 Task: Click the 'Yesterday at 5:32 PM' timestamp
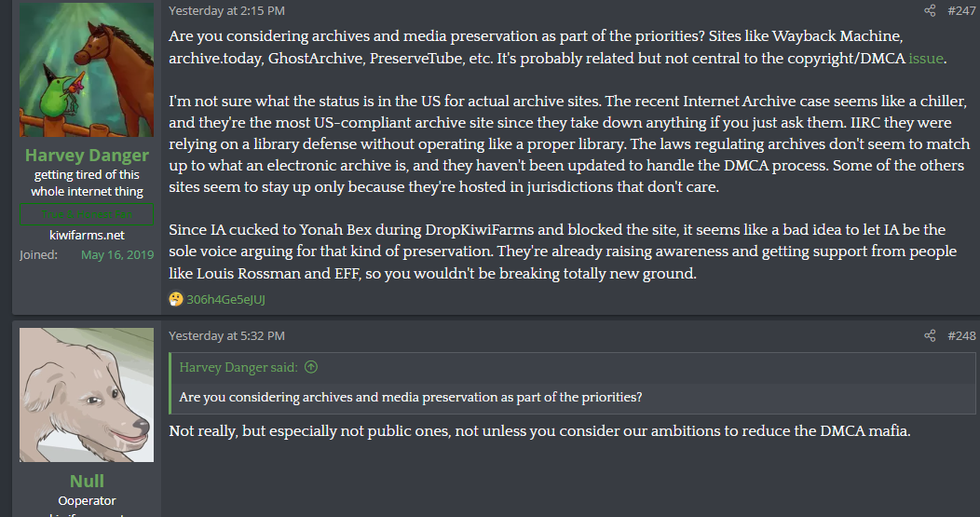click(226, 335)
